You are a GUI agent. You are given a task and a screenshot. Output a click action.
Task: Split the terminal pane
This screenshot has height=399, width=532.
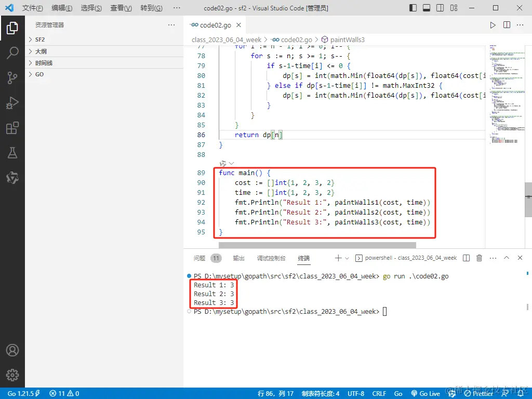(466, 258)
